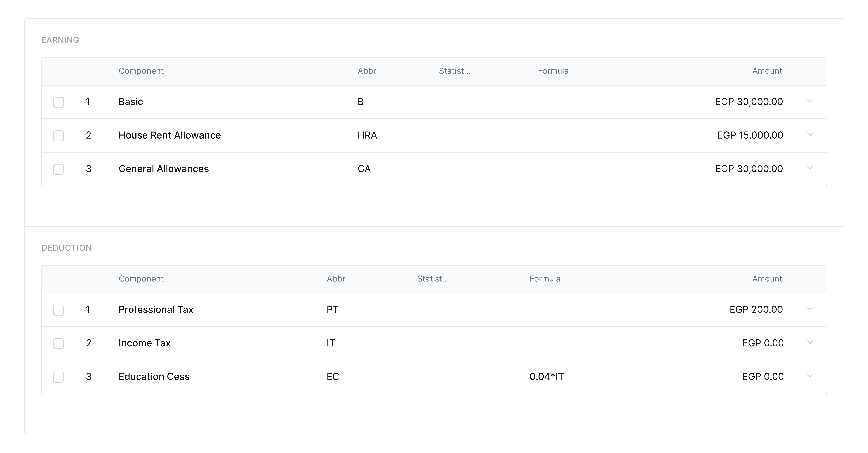Screen dimensions: 868x453
Task: Tick the checkbox for Basic earning row
Action: (58, 102)
